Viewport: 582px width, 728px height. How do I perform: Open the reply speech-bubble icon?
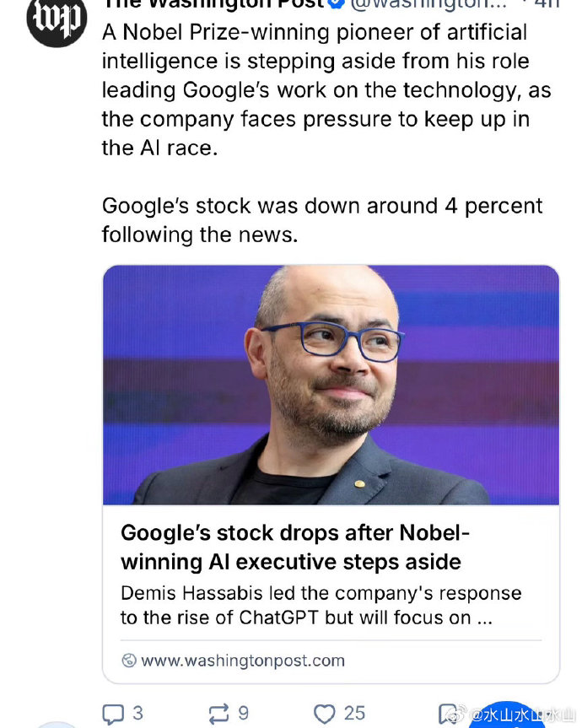(113, 714)
